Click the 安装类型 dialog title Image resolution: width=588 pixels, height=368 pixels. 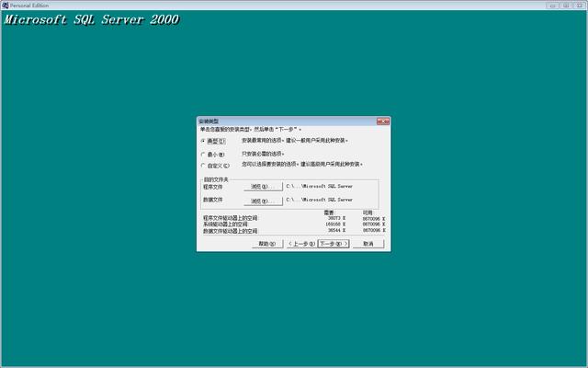point(209,121)
